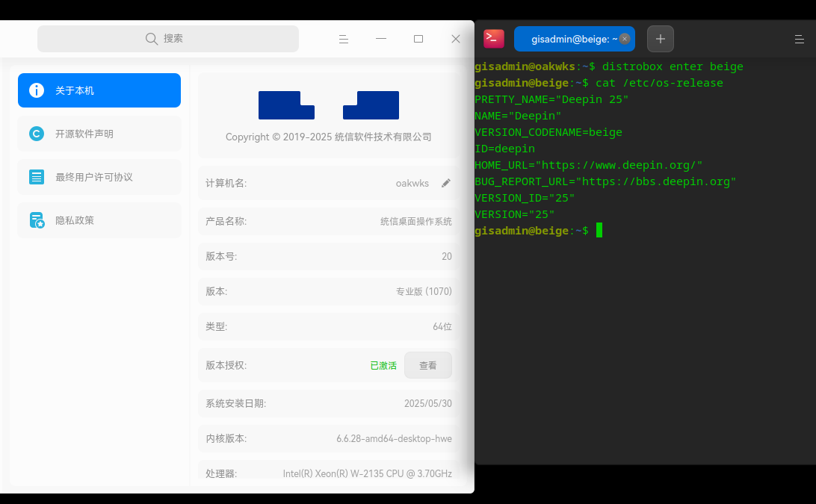Click the VERSION_ID="25" terminal line
The width and height of the screenshot is (816, 504).
525,198
